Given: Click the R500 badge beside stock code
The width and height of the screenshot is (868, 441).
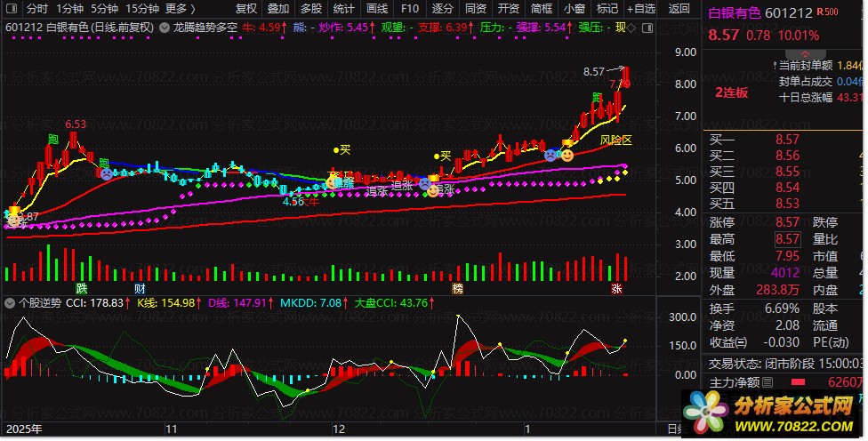Looking at the screenshot, I should tap(827, 12).
